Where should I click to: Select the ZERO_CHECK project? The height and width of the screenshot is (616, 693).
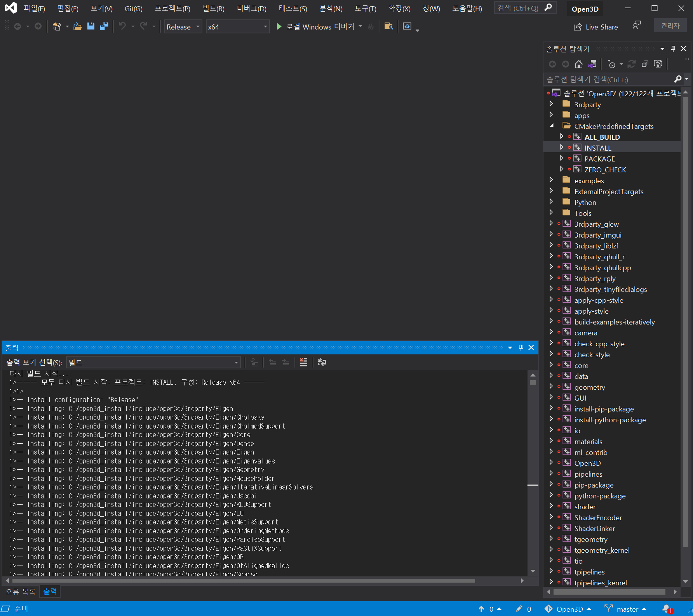tap(605, 170)
